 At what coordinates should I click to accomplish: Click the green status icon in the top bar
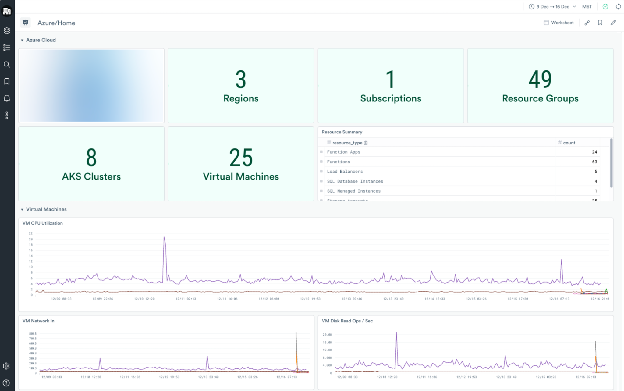pos(605,6)
